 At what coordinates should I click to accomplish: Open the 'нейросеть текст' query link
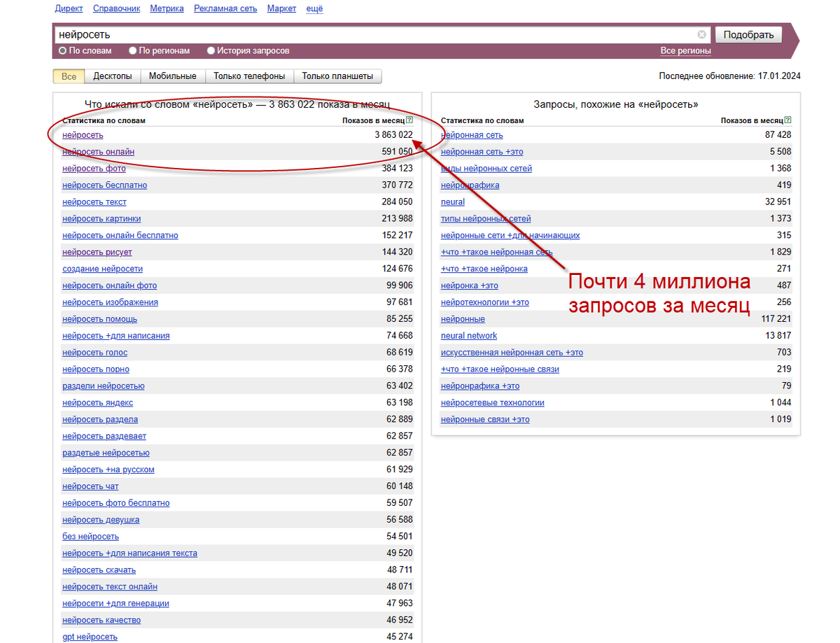point(94,202)
